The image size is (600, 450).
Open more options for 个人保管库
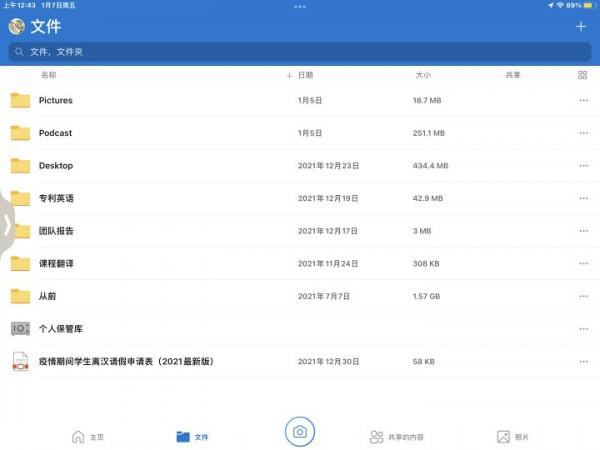[x=584, y=329]
